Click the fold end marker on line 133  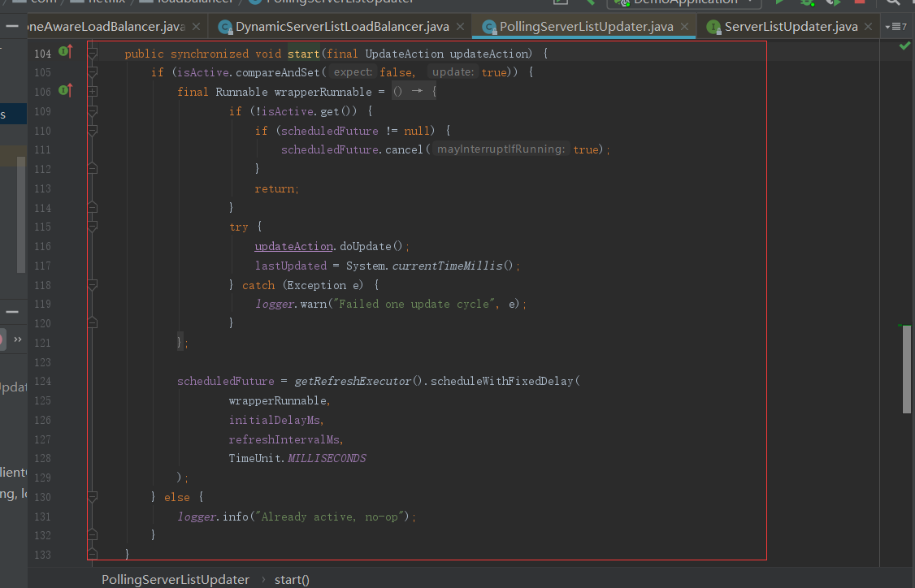click(x=92, y=553)
